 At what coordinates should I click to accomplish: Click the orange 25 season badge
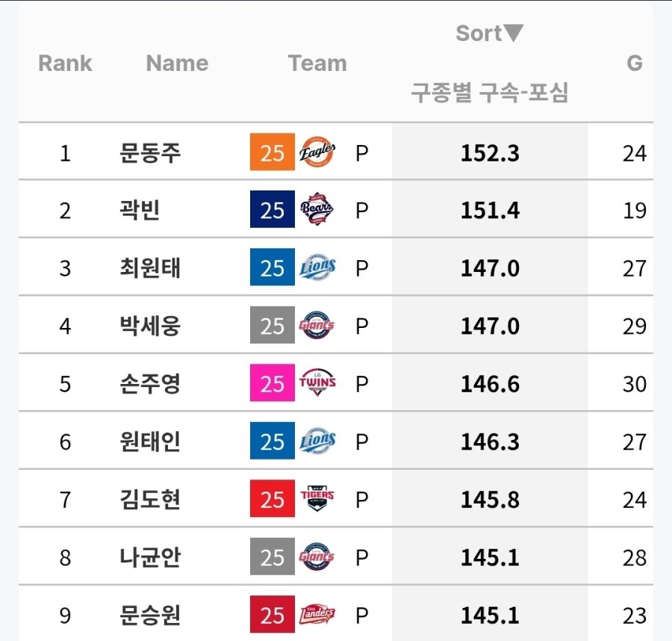coord(272,152)
